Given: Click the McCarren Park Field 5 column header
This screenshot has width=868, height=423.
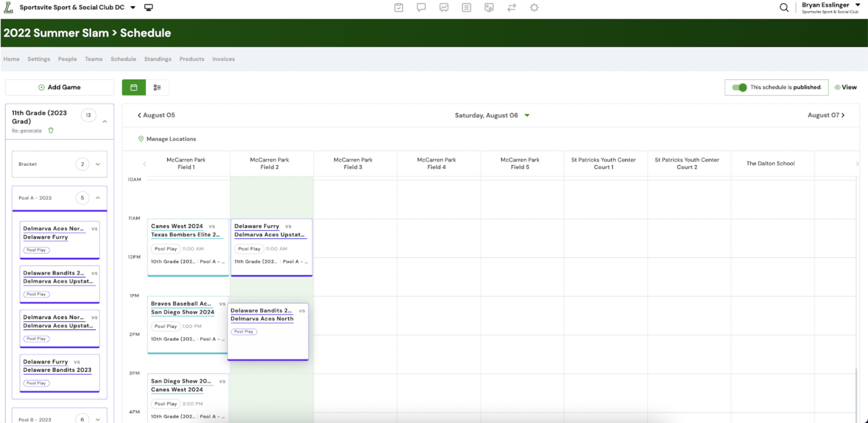Looking at the screenshot, I should pos(520,163).
